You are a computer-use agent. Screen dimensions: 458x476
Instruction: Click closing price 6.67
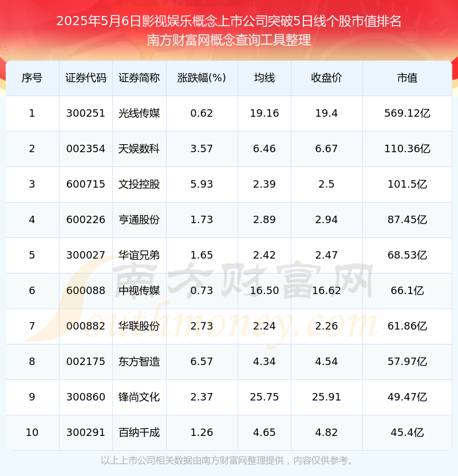tap(326, 149)
